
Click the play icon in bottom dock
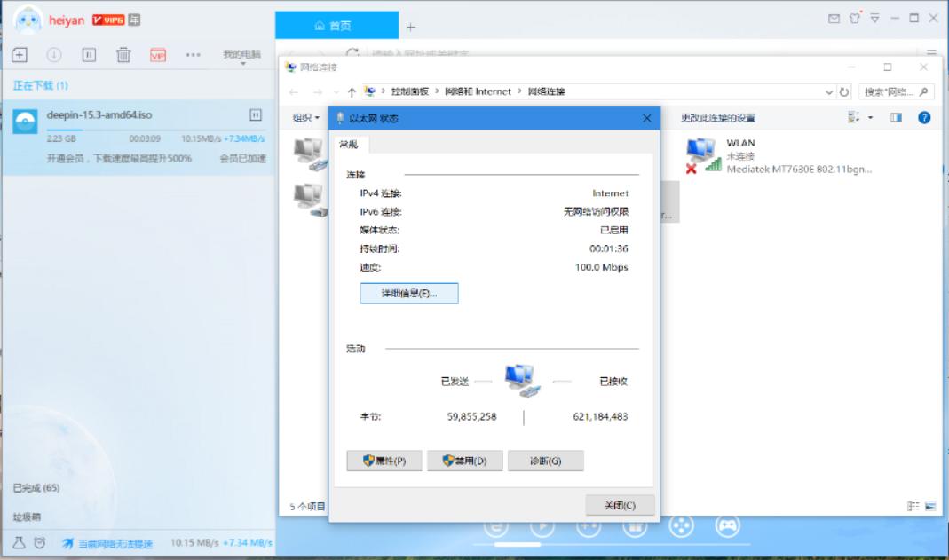[544, 525]
